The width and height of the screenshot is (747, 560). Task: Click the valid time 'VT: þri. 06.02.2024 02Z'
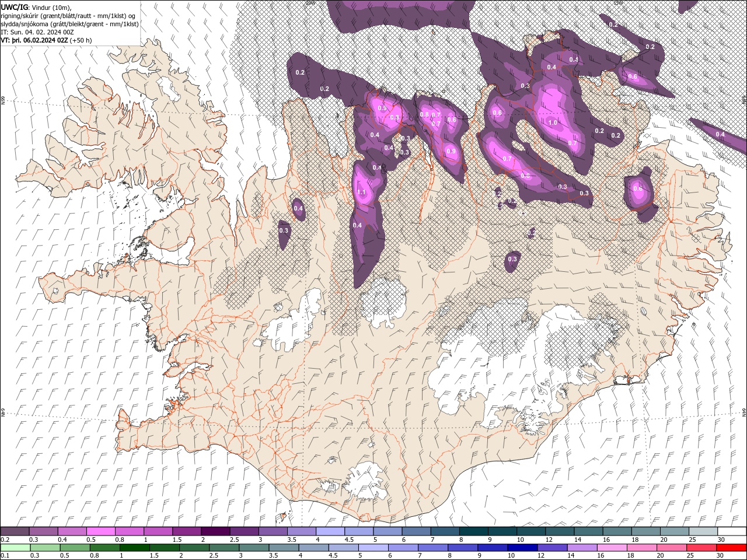(x=34, y=40)
